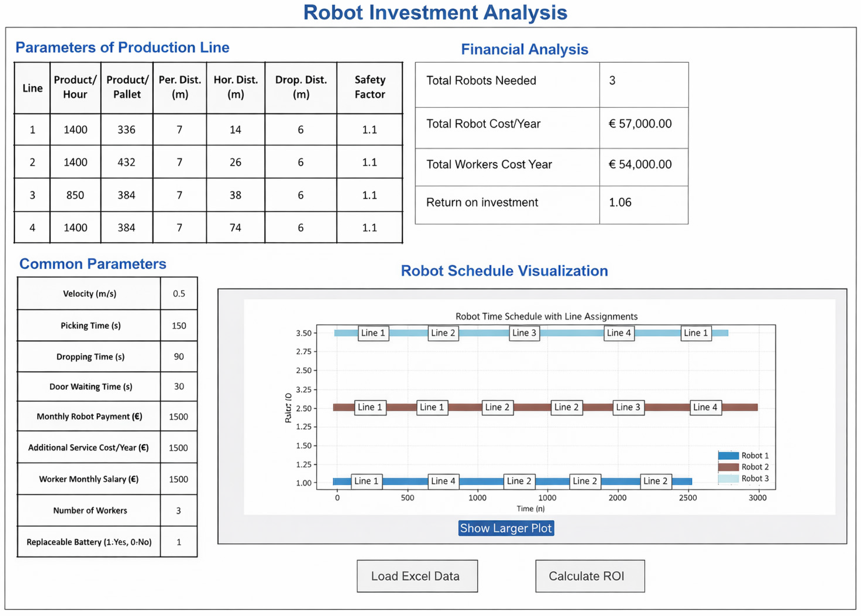This screenshot has height=616, width=861.
Task: Click Line 3 label on light-blue Robot 3 bar
Action: point(524,333)
